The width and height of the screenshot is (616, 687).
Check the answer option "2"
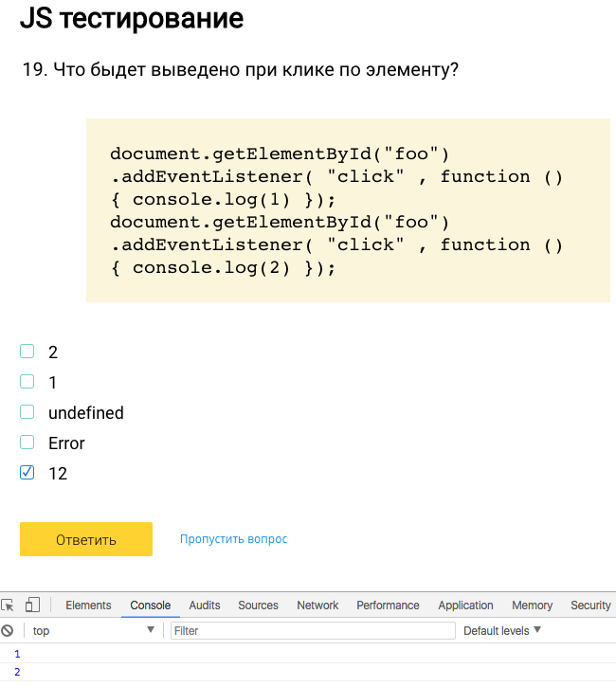coord(27,351)
